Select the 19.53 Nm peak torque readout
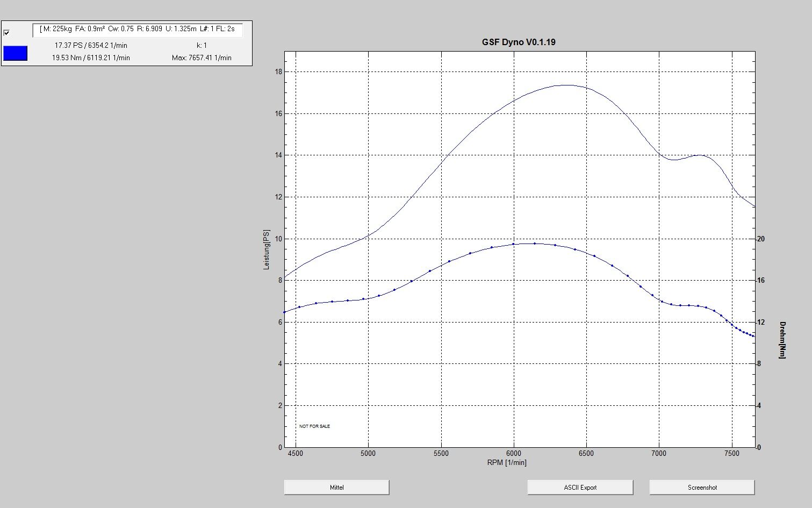Image resolution: width=812 pixels, height=508 pixels. [x=91, y=58]
